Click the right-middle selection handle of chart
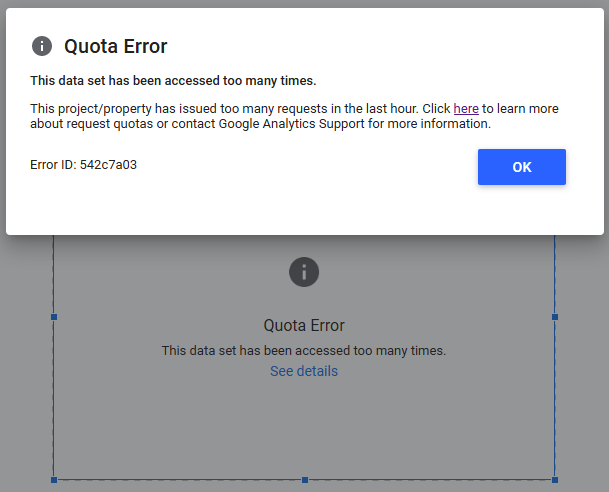The image size is (609, 492). 555,317
